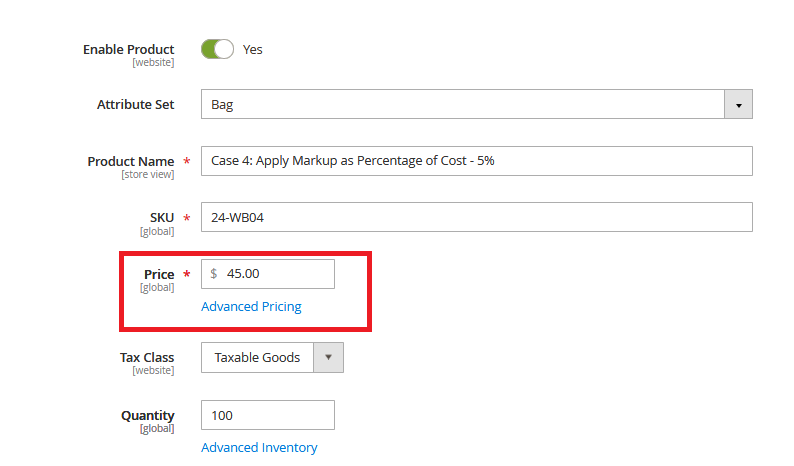Click the 'Quantity' field label
Screen dimensions: 794x466
click(147, 415)
